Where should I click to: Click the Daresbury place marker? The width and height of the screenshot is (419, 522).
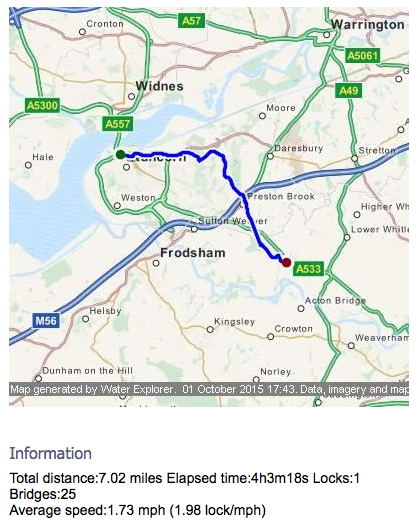[x=270, y=156]
